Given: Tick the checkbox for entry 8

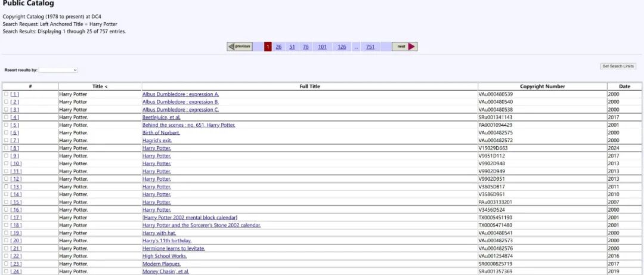Looking at the screenshot, I should 6,148.
